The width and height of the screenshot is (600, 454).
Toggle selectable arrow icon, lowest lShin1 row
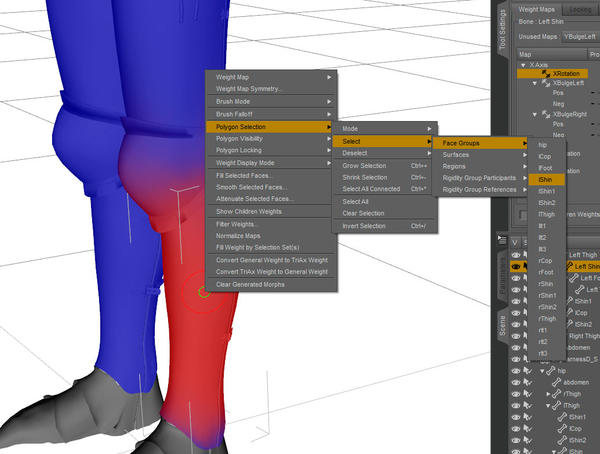pos(528,417)
